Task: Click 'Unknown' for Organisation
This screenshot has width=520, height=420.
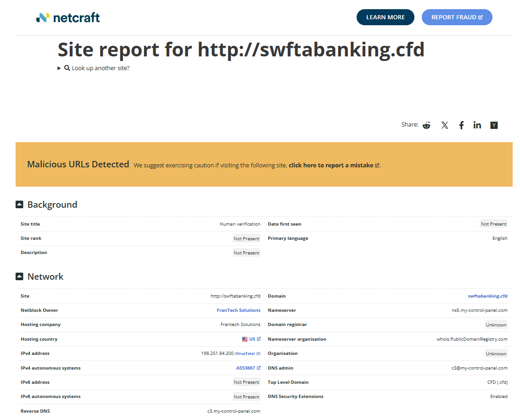Action: coord(496,354)
